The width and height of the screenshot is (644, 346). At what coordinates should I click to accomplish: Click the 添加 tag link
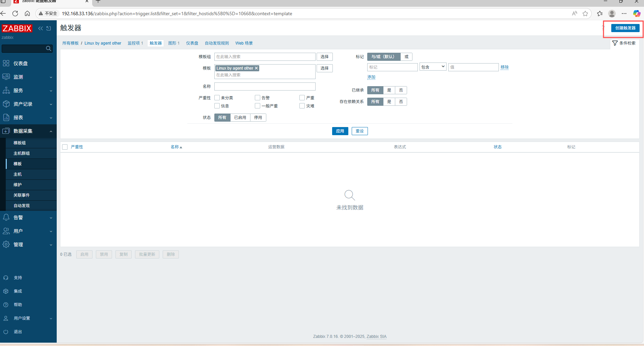pyautogui.click(x=371, y=77)
